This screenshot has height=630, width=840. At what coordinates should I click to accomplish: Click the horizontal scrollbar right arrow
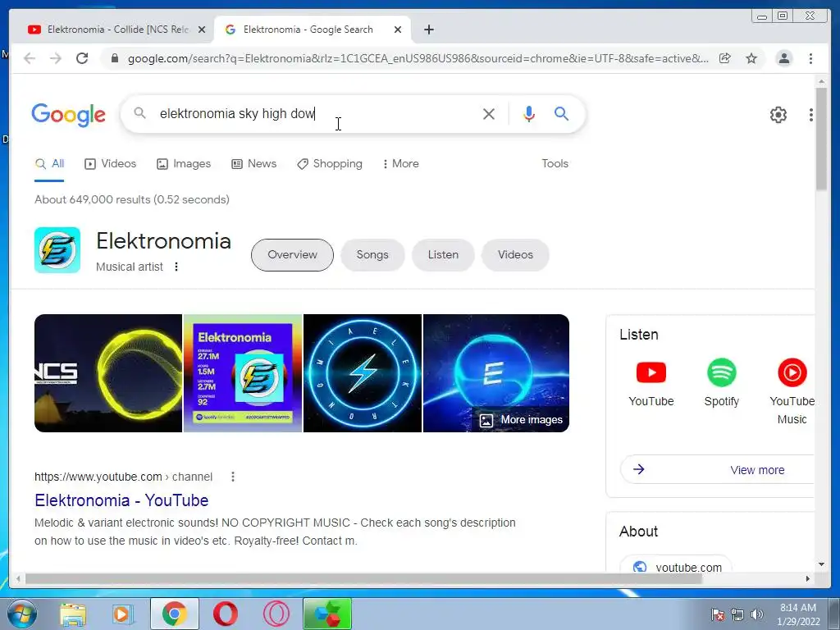click(x=808, y=578)
